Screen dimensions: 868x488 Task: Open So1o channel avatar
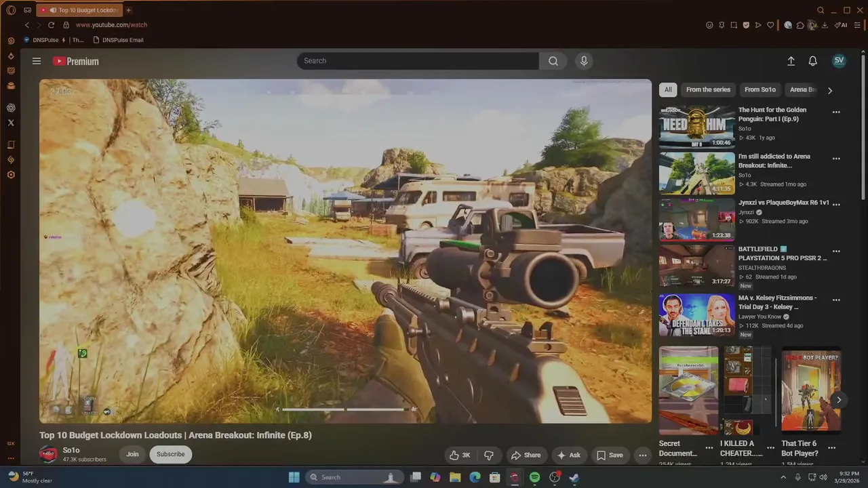pos(48,454)
